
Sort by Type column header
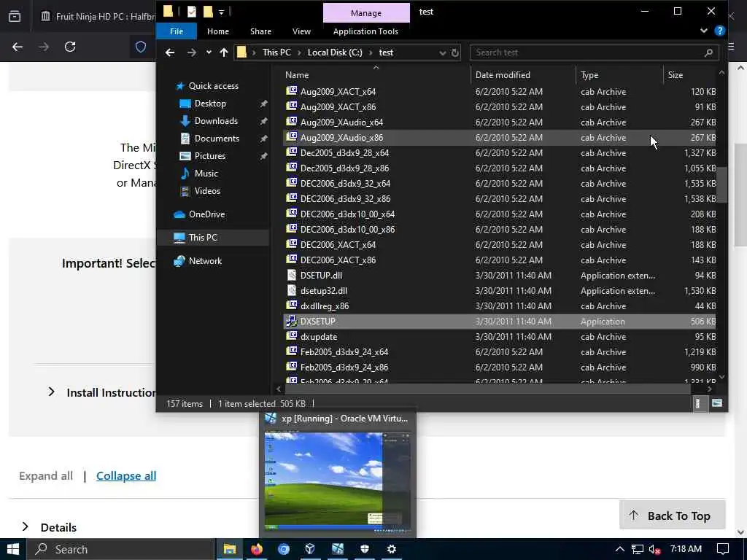click(589, 75)
